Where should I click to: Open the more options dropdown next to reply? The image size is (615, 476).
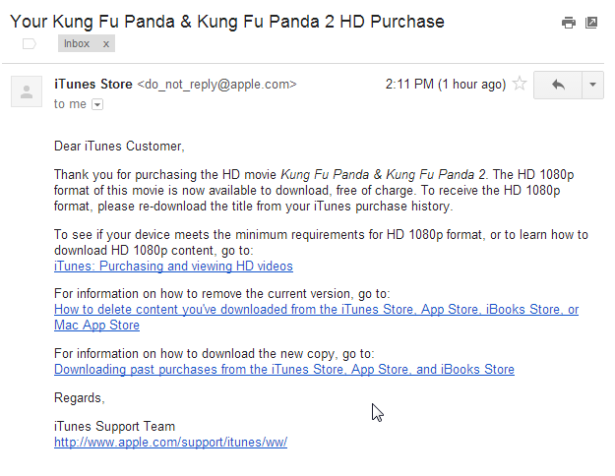pos(593,85)
